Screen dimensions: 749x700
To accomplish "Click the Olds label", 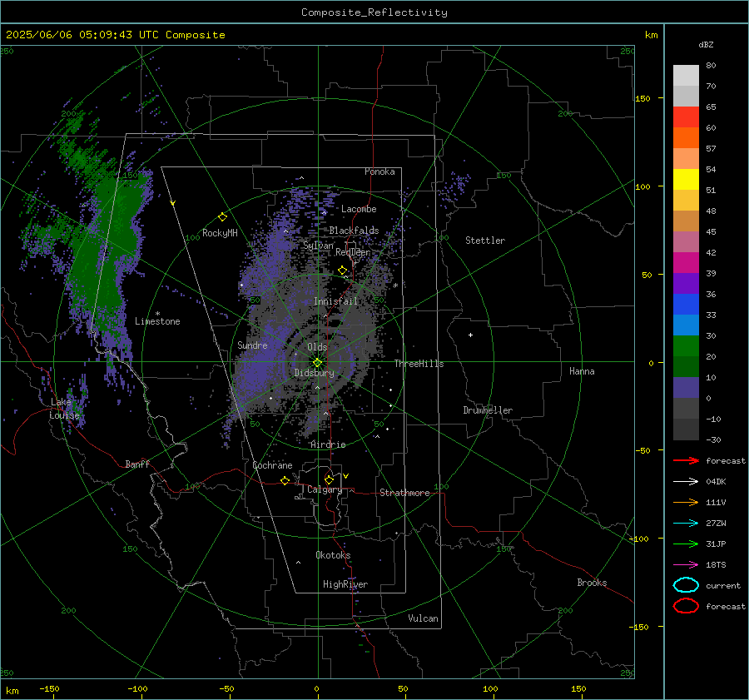I will click(317, 347).
